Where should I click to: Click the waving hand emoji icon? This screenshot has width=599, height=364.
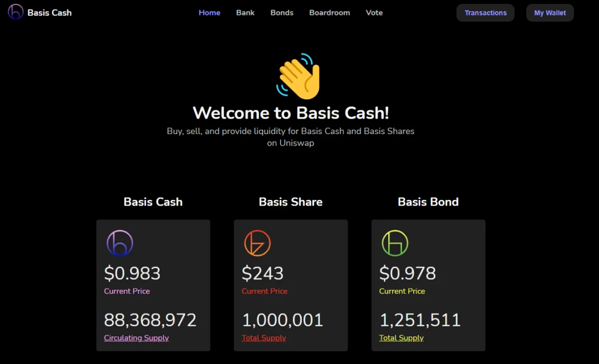pos(298,76)
